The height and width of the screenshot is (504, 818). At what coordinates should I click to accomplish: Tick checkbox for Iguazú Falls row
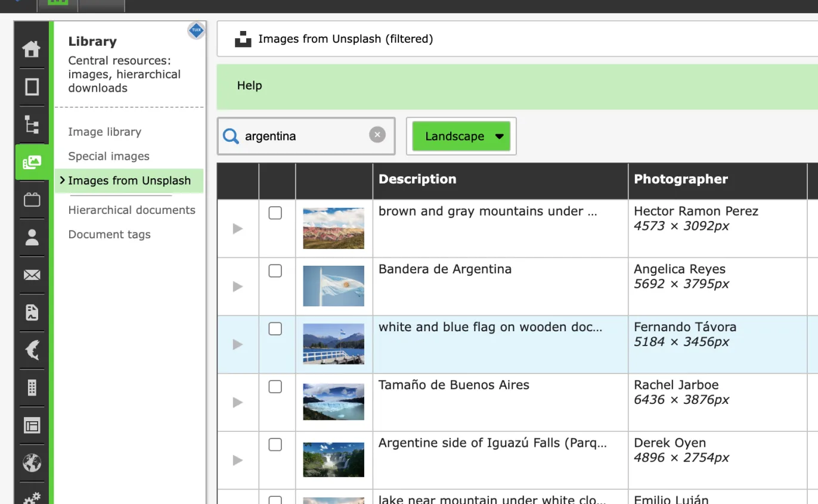coord(275,444)
